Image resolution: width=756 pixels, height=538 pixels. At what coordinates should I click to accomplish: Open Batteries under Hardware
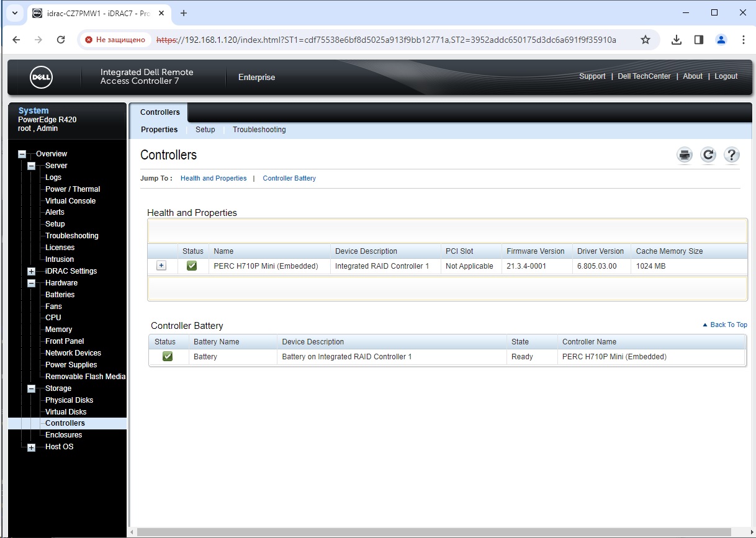(60, 295)
